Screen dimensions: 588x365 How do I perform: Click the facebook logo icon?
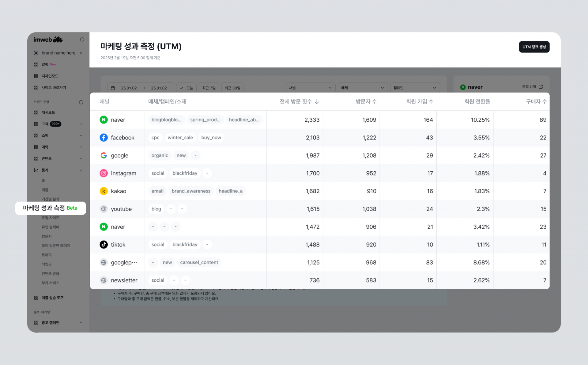104,138
